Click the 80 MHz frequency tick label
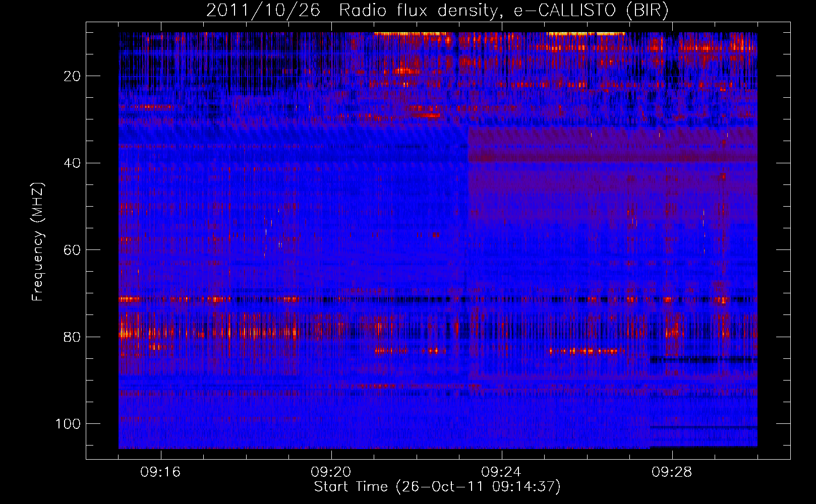 click(72, 337)
